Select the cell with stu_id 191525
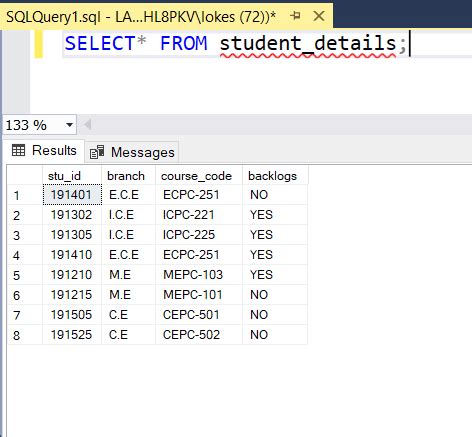472x437 pixels. (72, 335)
